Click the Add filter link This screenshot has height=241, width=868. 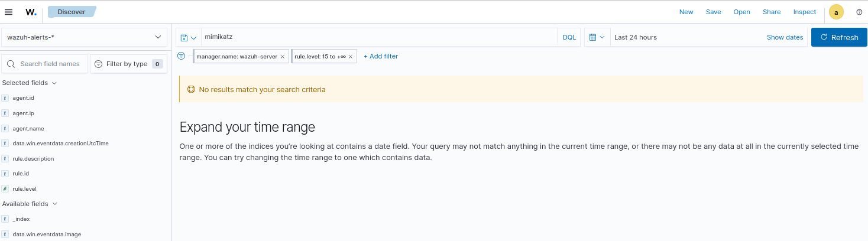click(381, 56)
